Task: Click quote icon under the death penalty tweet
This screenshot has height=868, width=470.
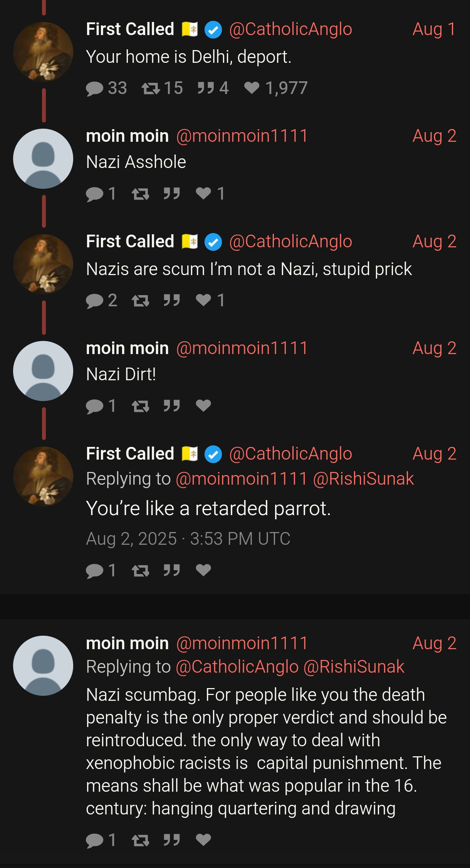Action: (x=171, y=840)
